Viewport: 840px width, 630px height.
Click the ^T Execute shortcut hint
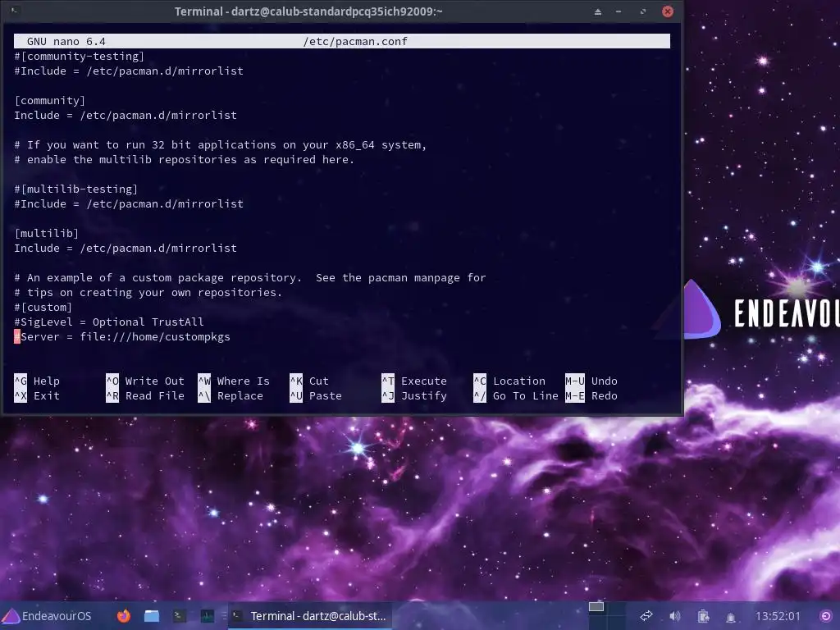pos(414,381)
